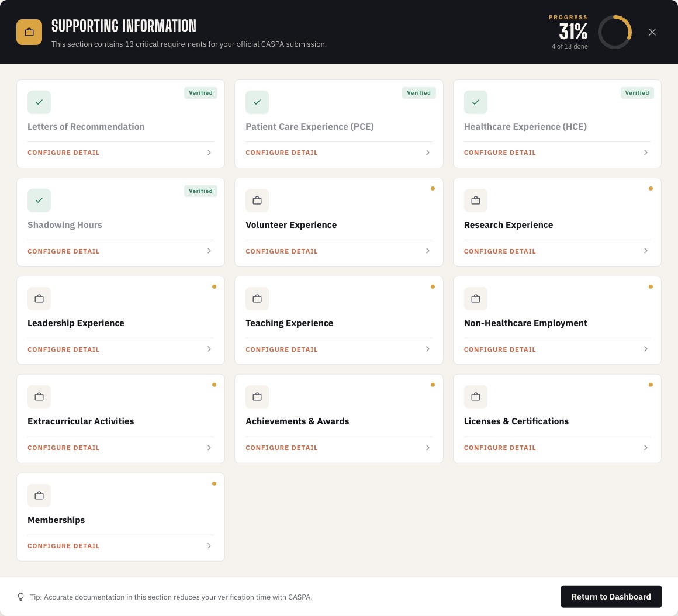
Task: Expand Memberships via its chevron
Action: [x=209, y=546]
